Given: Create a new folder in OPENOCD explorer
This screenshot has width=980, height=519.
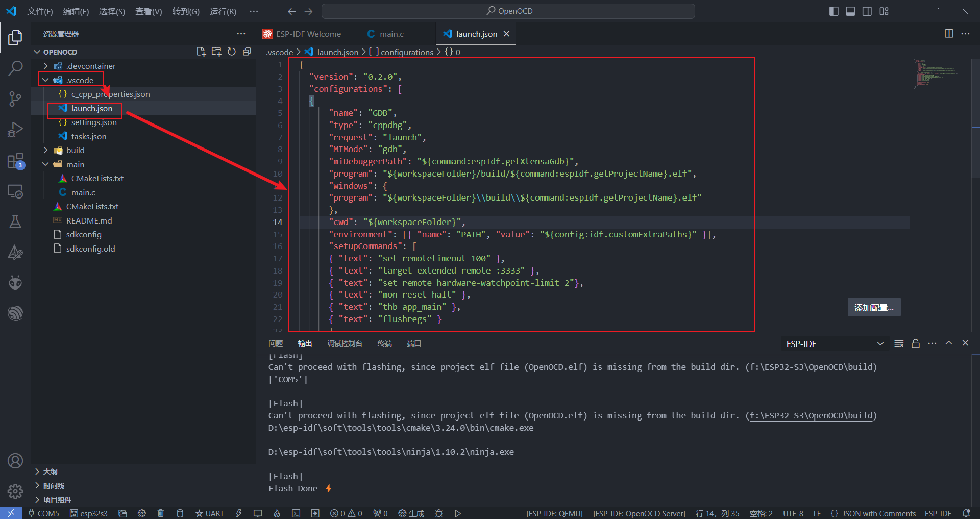Looking at the screenshot, I should click(x=216, y=52).
